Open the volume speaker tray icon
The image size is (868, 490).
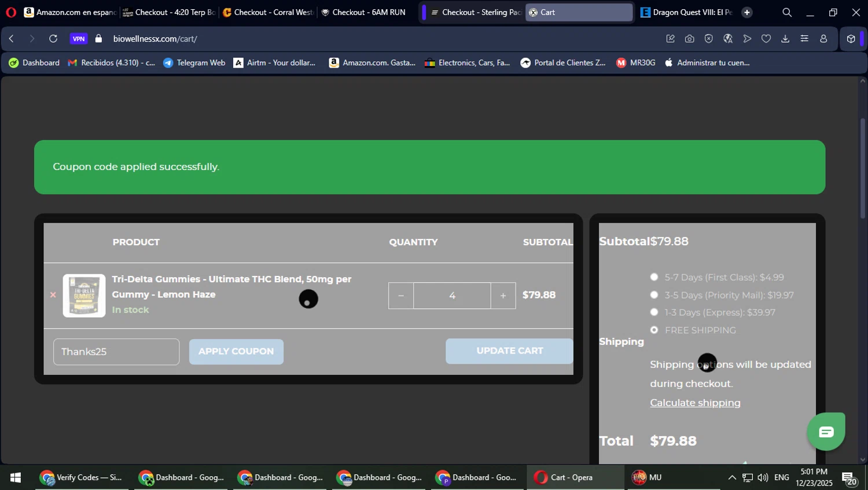[x=763, y=477]
